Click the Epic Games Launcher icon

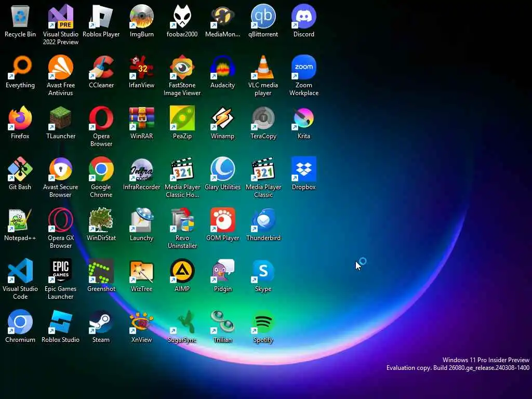(x=61, y=271)
